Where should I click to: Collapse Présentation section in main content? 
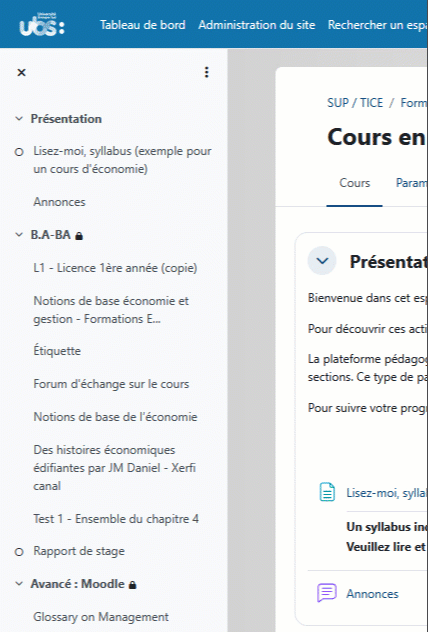pyautogui.click(x=322, y=261)
